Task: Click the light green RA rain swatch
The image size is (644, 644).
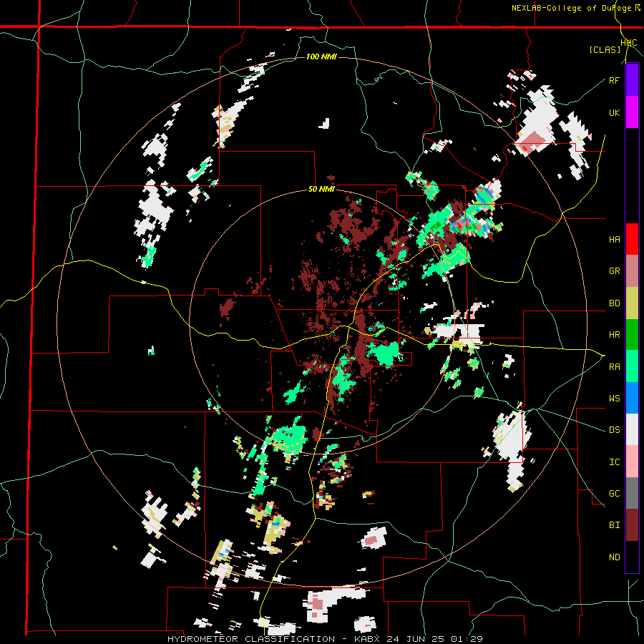Action: [x=632, y=366]
